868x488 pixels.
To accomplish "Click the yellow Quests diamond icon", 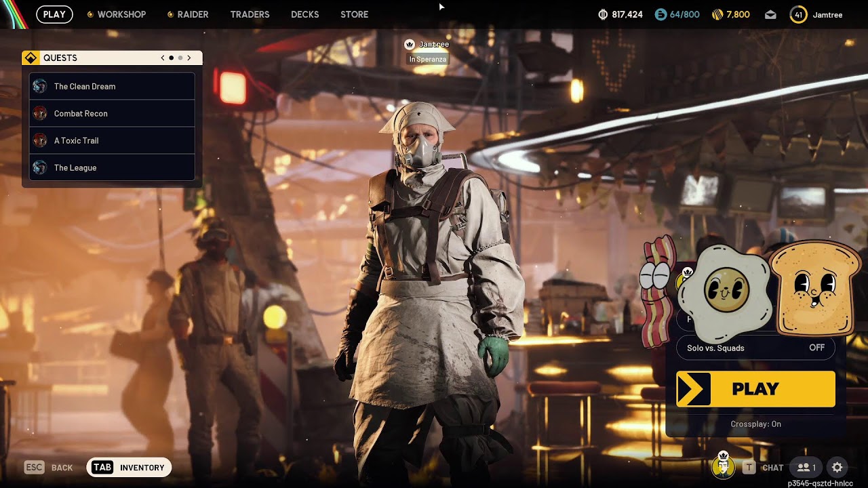I will [x=31, y=58].
